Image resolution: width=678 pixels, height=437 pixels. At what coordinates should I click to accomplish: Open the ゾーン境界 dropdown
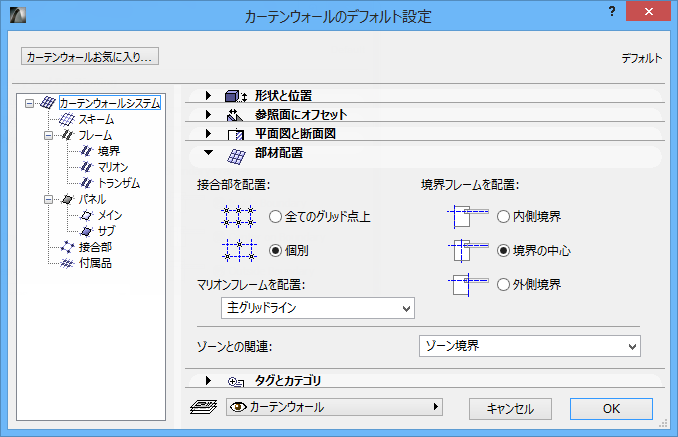(x=530, y=346)
